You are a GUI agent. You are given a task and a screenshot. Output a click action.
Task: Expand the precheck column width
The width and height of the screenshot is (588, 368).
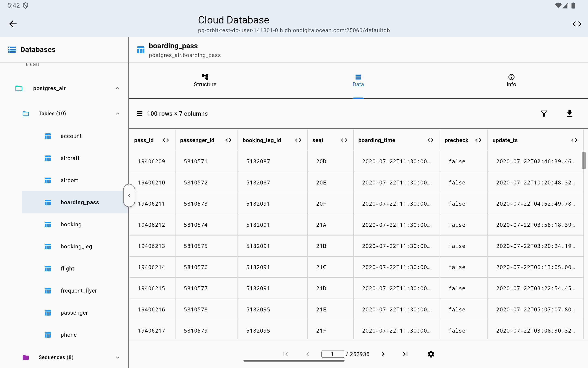pyautogui.click(x=478, y=140)
